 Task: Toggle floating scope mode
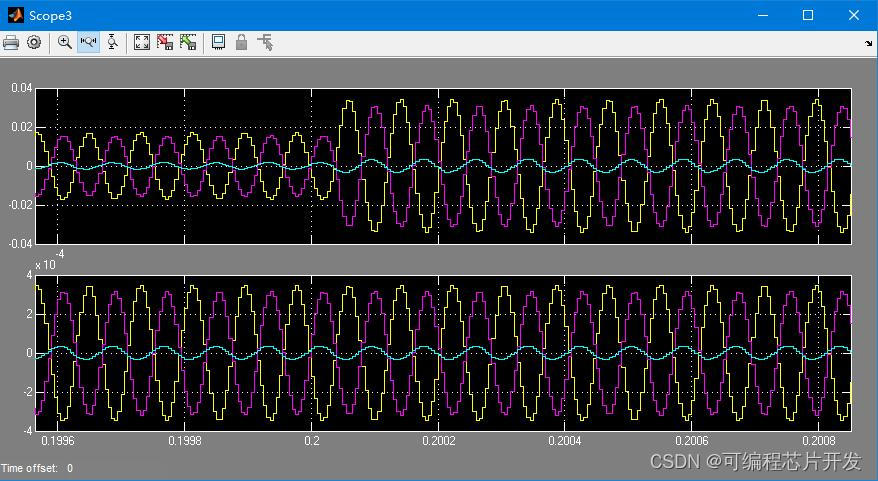[x=218, y=43]
